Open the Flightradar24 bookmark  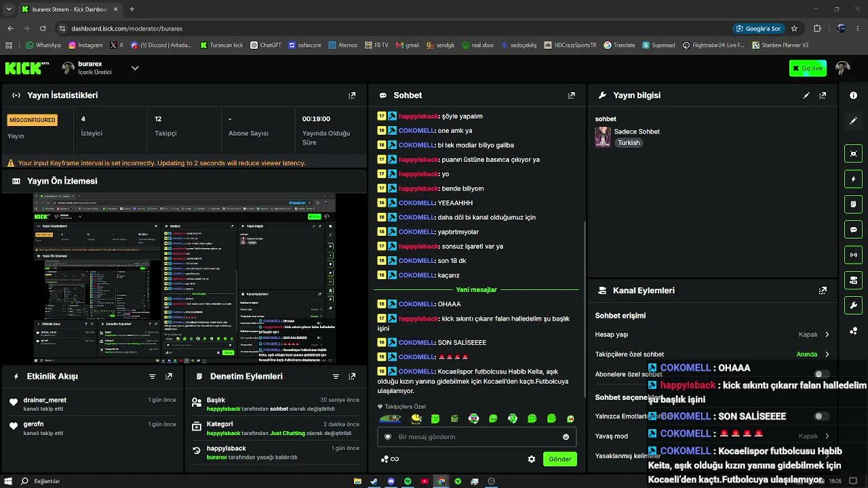click(713, 45)
